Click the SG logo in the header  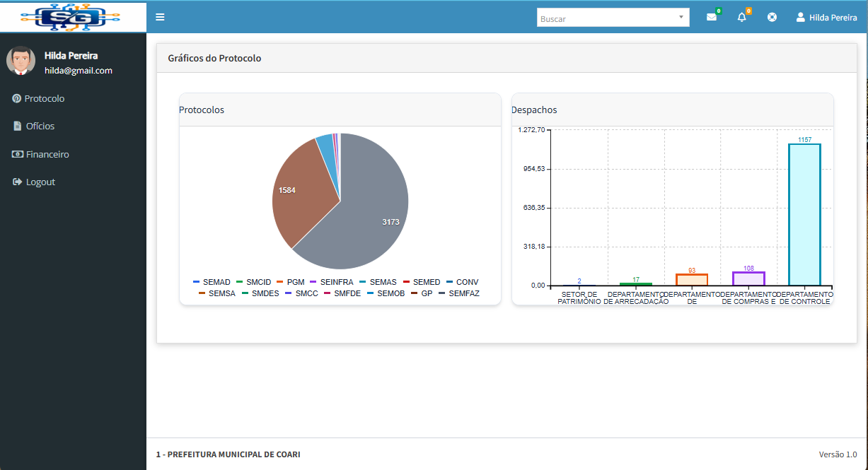pyautogui.click(x=71, y=17)
